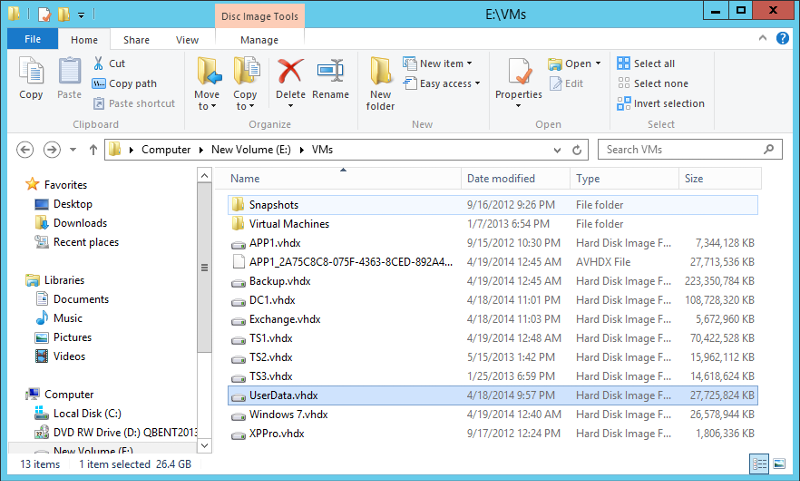Go back with the Back arrow
This screenshot has height=481, width=800.
pyautogui.click(x=25, y=149)
